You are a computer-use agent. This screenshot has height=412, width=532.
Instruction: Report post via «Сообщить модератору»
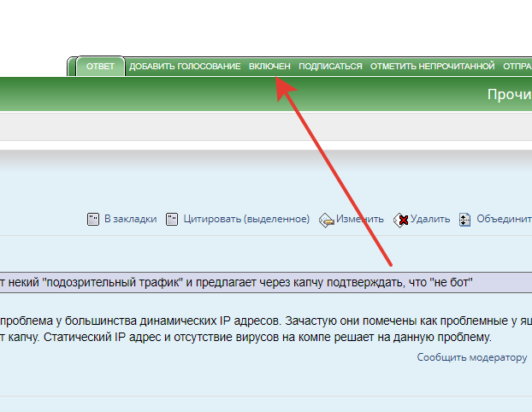472,357
